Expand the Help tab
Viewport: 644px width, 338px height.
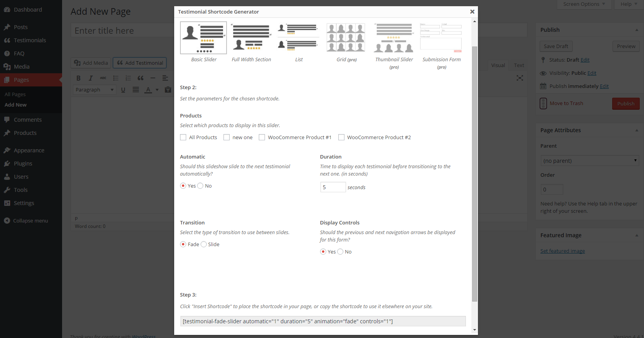(629, 4)
